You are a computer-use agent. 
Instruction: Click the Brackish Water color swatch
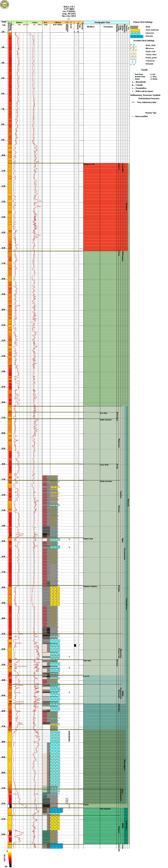pyautogui.click(x=133, y=77)
